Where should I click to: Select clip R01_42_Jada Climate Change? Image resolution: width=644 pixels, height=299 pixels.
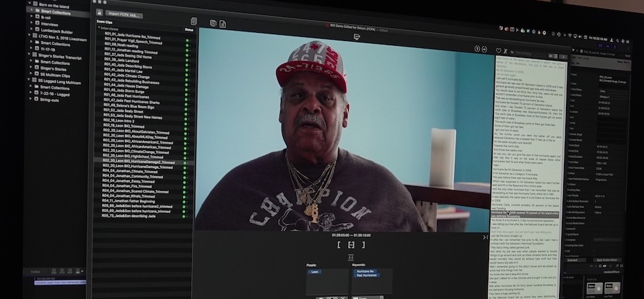(x=127, y=76)
